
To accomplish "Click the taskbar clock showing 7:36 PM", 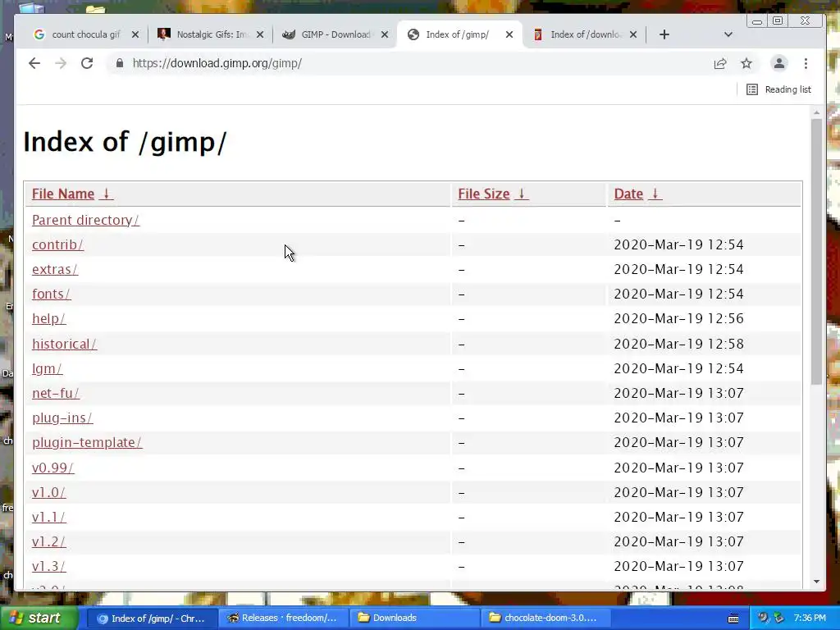I will point(810,619).
